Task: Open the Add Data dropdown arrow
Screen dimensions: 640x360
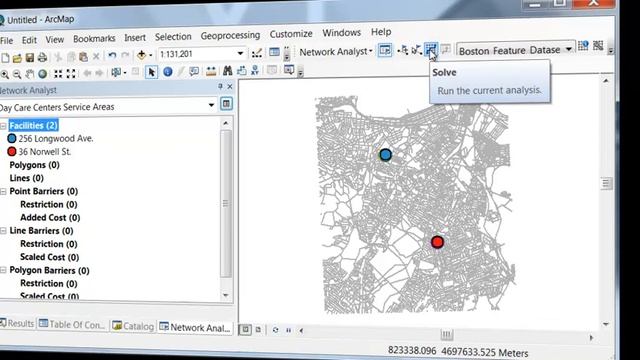Action: [x=151, y=55]
